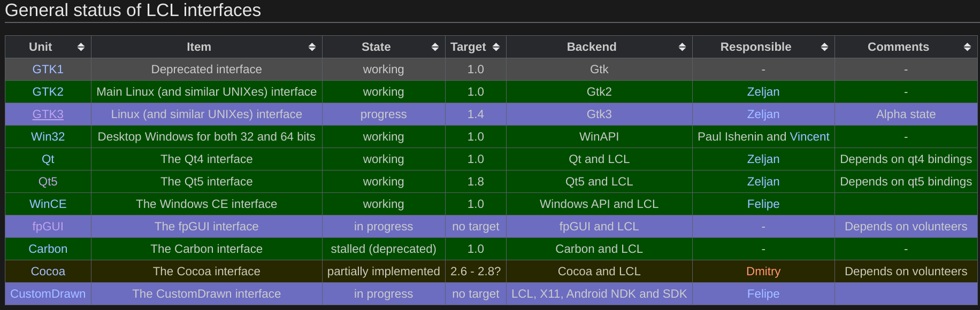The width and height of the screenshot is (980, 310).
Task: Follow the CustomDrawn link
Action: (x=48, y=294)
